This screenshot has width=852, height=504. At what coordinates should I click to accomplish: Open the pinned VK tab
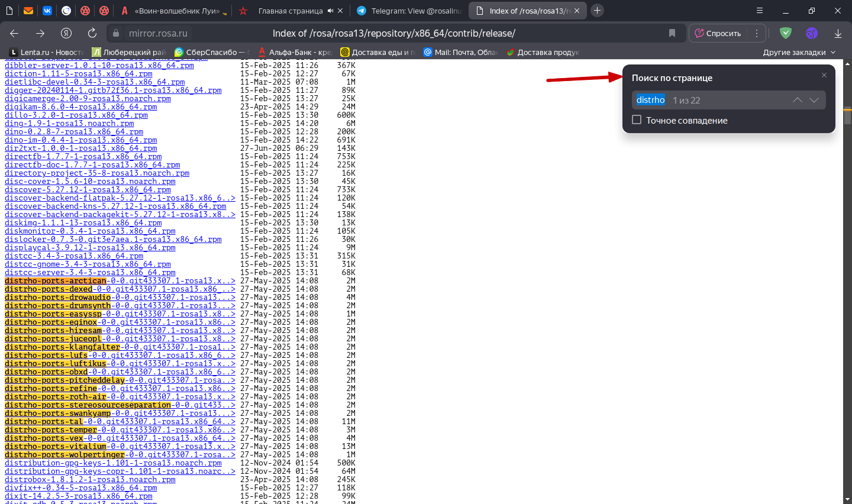pos(47,11)
